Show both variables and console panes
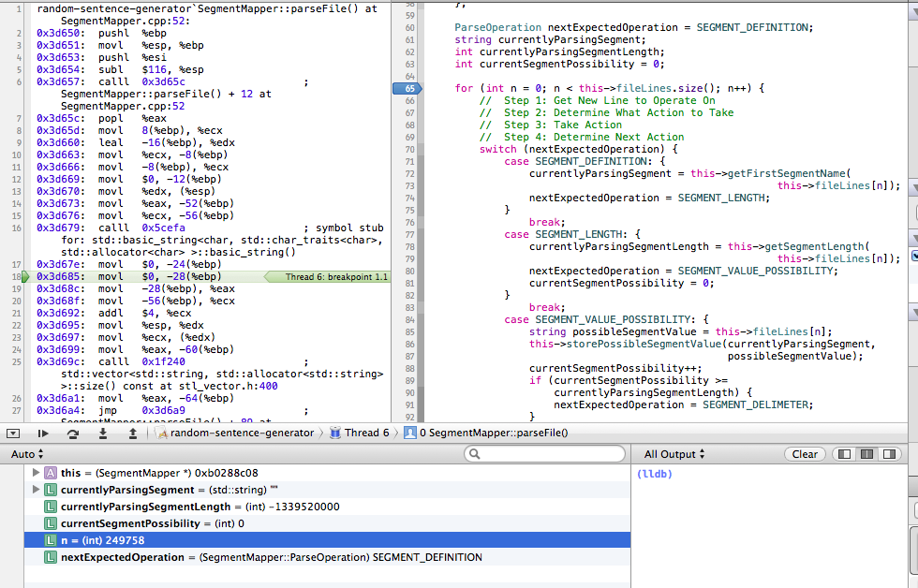 [x=866, y=454]
